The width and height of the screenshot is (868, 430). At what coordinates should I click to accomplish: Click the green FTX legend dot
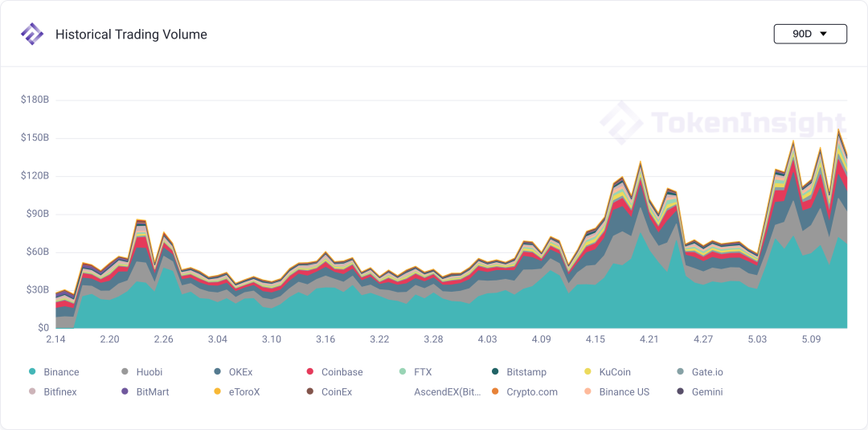coord(403,372)
